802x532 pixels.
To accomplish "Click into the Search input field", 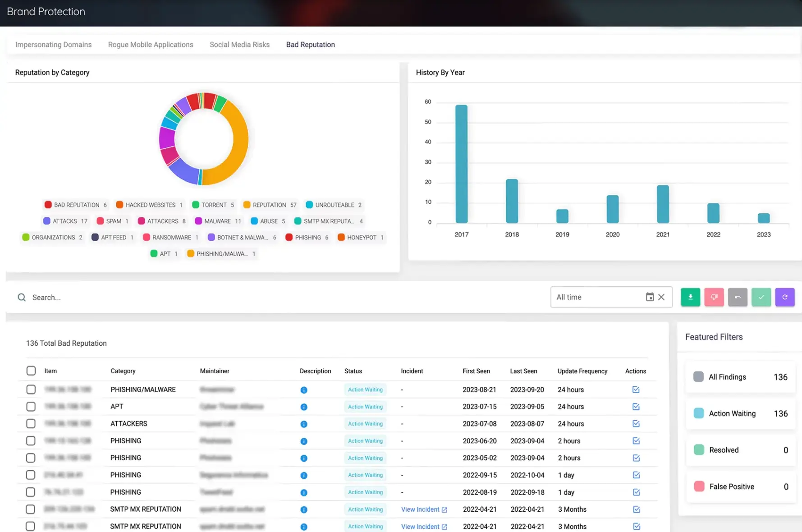I will tap(289, 298).
